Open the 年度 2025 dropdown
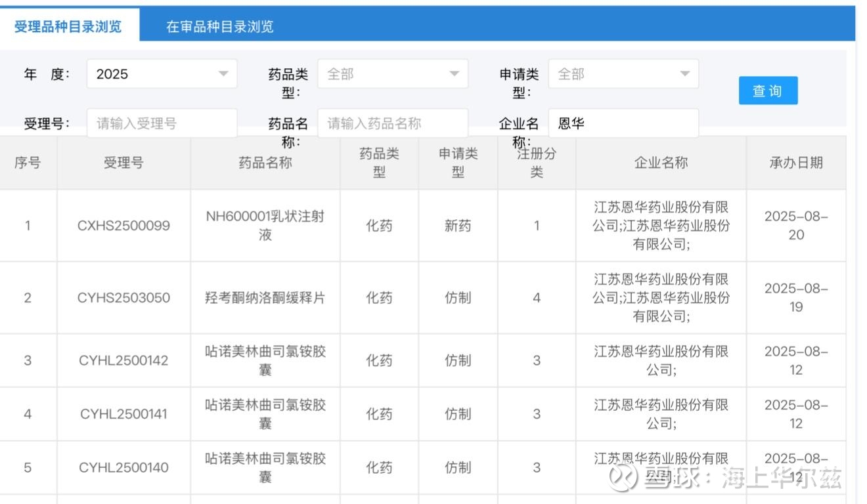The image size is (867, 504). (x=162, y=74)
